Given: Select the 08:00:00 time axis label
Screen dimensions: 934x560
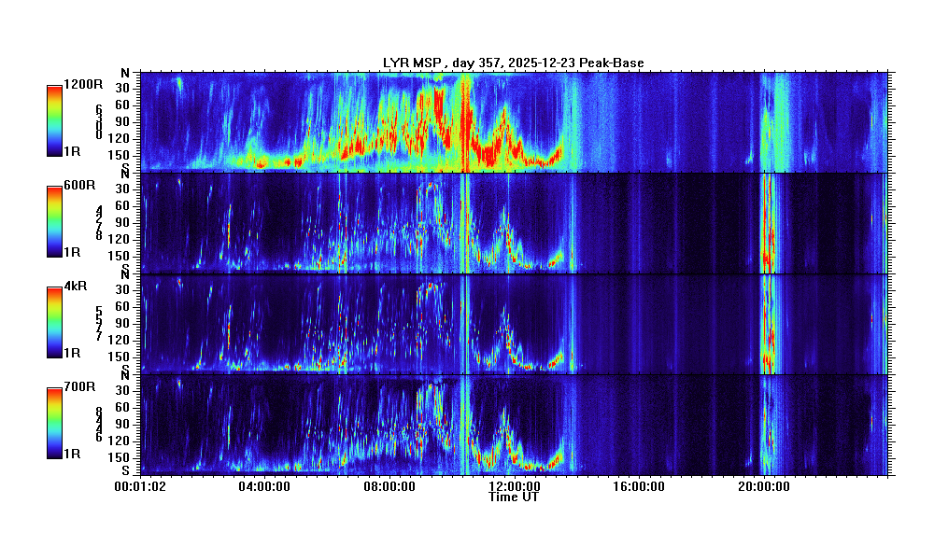Looking at the screenshot, I should [389, 486].
